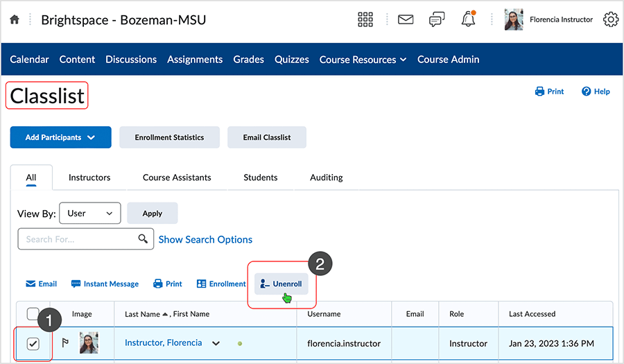
Task: Apply the View By selection
Action: pyautogui.click(x=153, y=214)
